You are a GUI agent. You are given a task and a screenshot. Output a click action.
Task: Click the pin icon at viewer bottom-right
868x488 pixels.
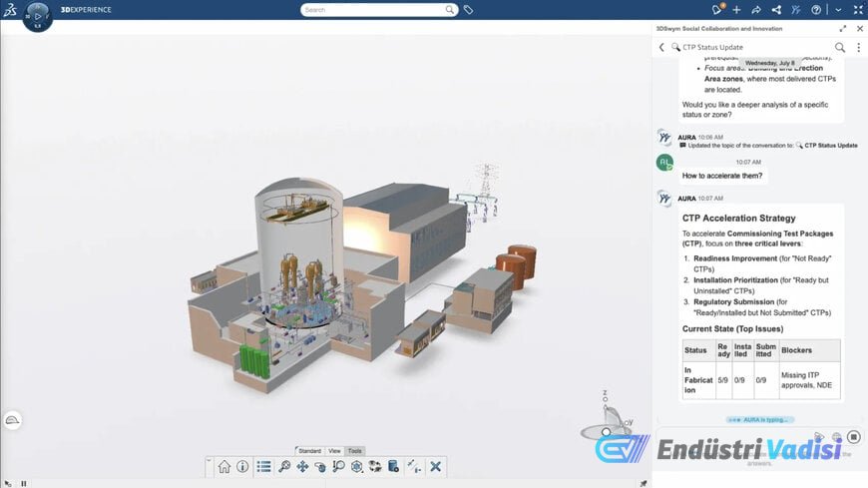point(644,484)
